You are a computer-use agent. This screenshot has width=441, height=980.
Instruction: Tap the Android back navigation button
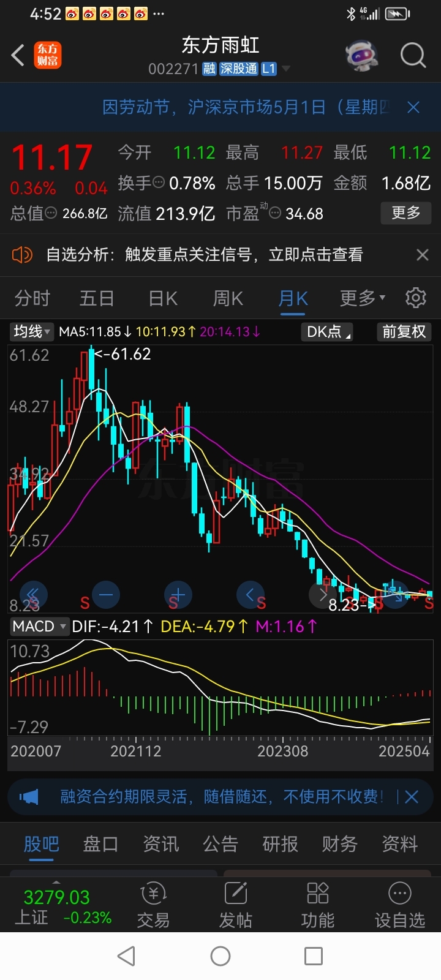[126, 956]
